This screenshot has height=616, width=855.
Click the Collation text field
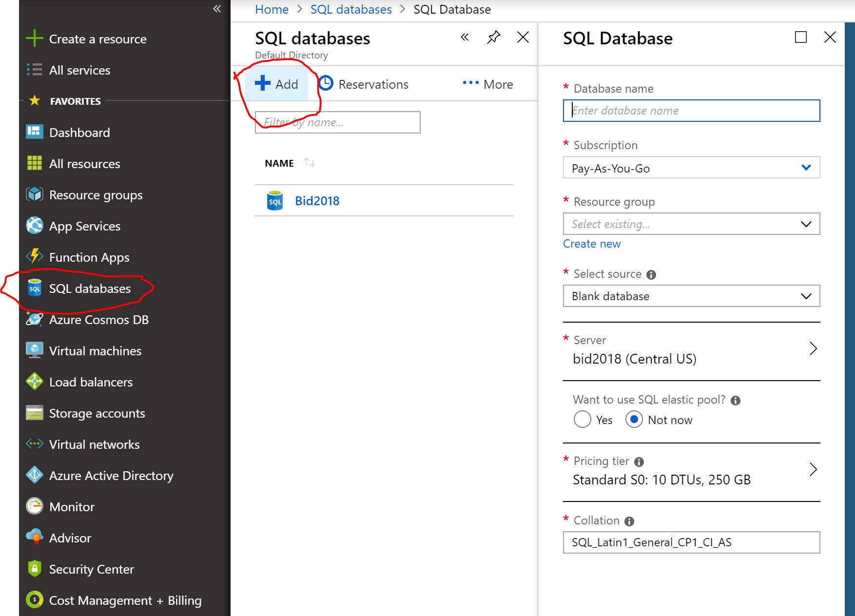(x=691, y=542)
